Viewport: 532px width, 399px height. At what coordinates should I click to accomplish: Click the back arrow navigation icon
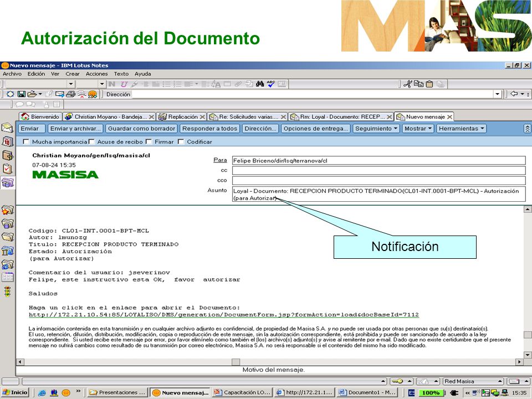point(514,94)
